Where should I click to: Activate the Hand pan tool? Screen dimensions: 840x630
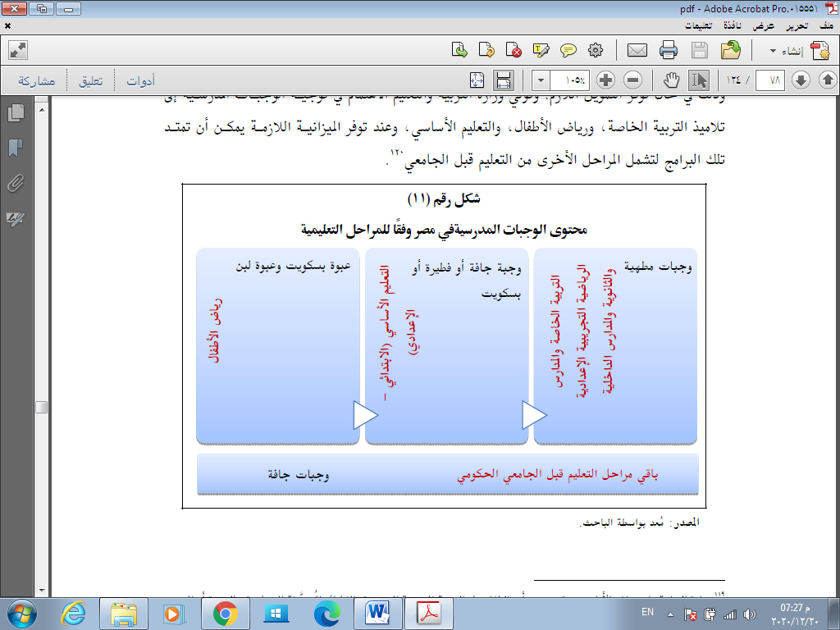(672, 80)
